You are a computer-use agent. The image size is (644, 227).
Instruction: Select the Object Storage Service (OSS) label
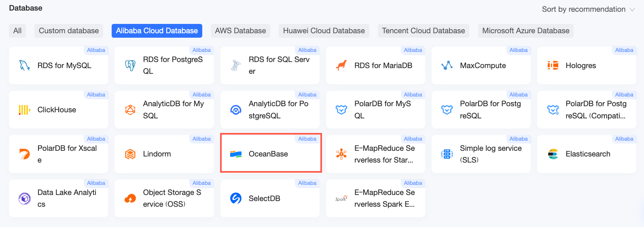(172, 198)
